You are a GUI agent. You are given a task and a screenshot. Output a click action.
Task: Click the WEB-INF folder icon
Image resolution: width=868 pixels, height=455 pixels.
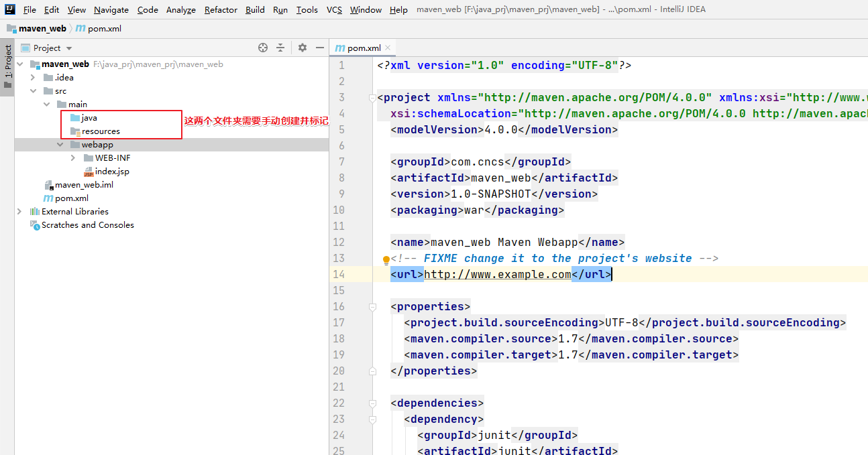pos(89,158)
